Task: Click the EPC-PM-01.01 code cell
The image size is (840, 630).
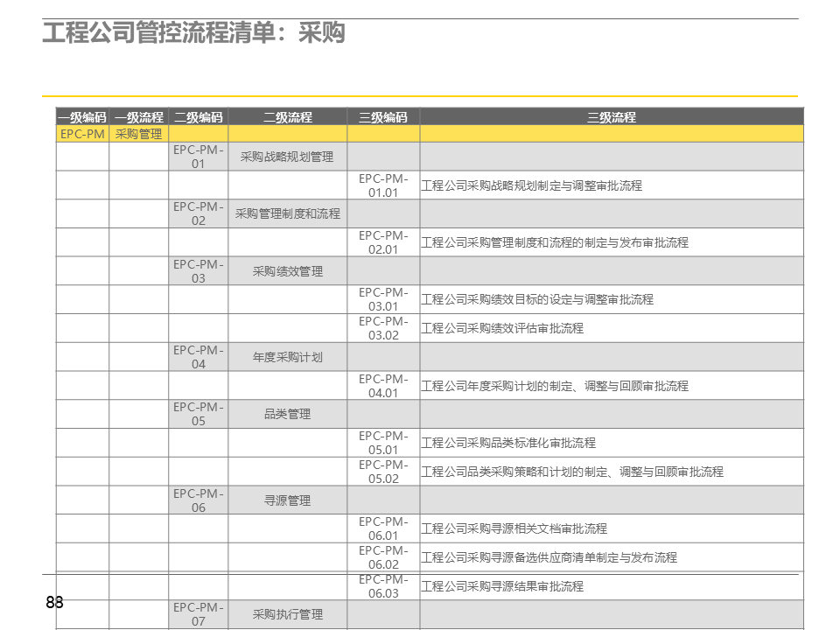Action: coord(383,185)
